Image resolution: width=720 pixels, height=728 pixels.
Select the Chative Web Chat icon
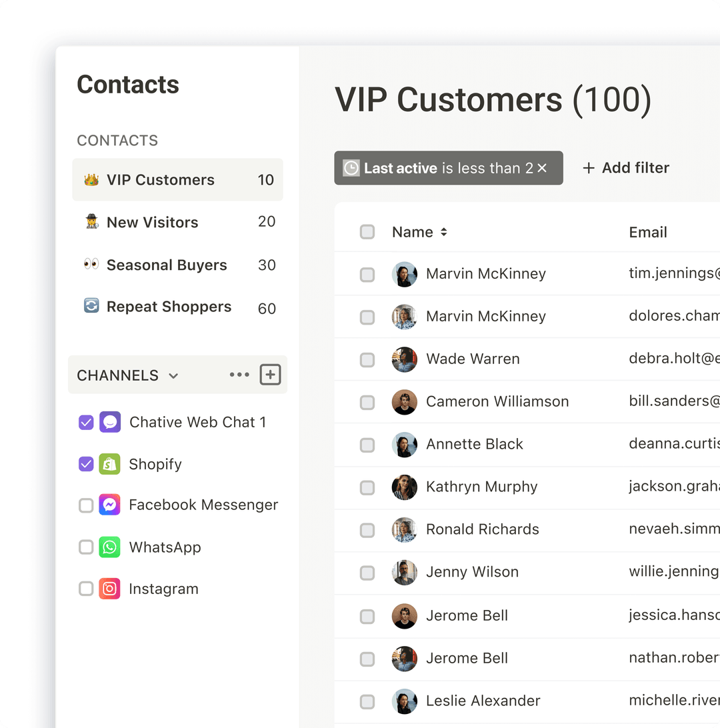tap(109, 422)
